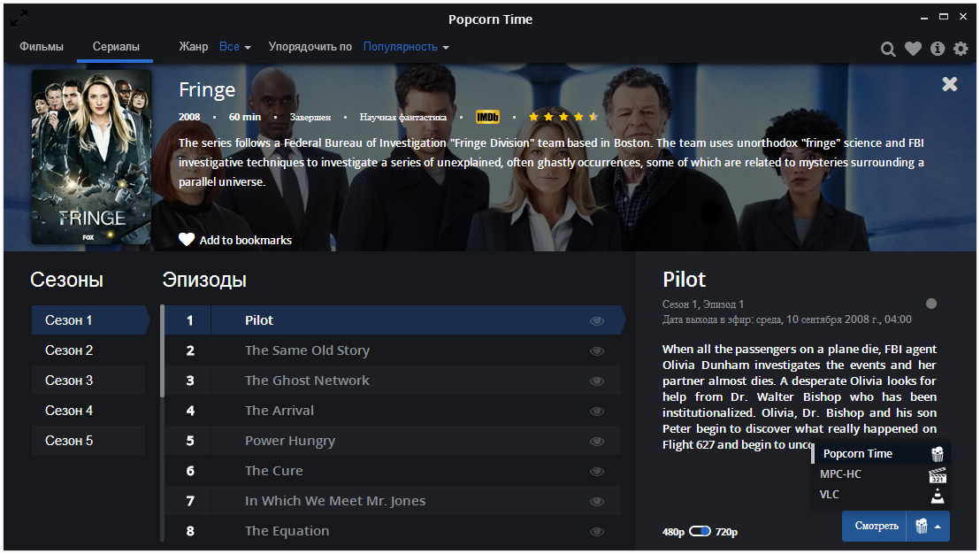Toggle fullscreen arrows icon in corner
980x554 pixels.
pyautogui.click(x=19, y=19)
